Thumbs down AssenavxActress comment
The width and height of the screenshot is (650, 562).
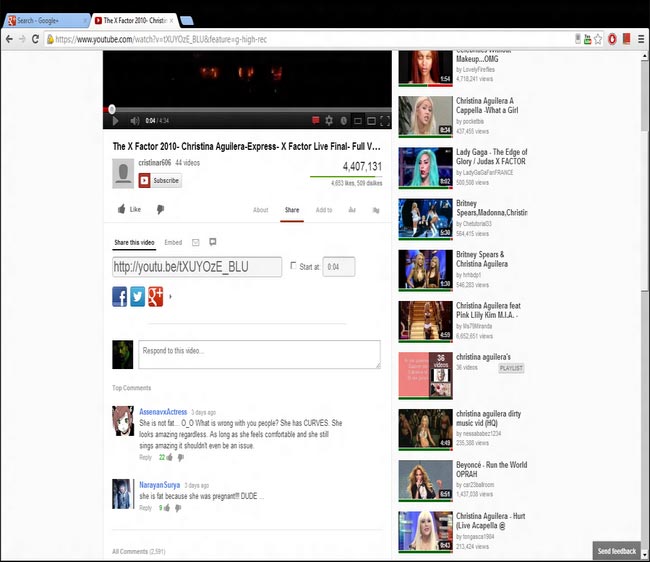tap(181, 458)
